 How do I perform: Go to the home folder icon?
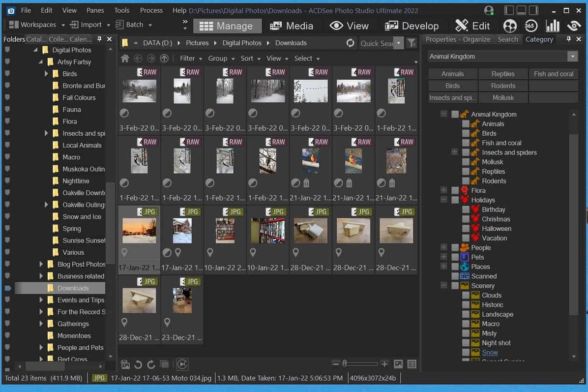pos(125,59)
